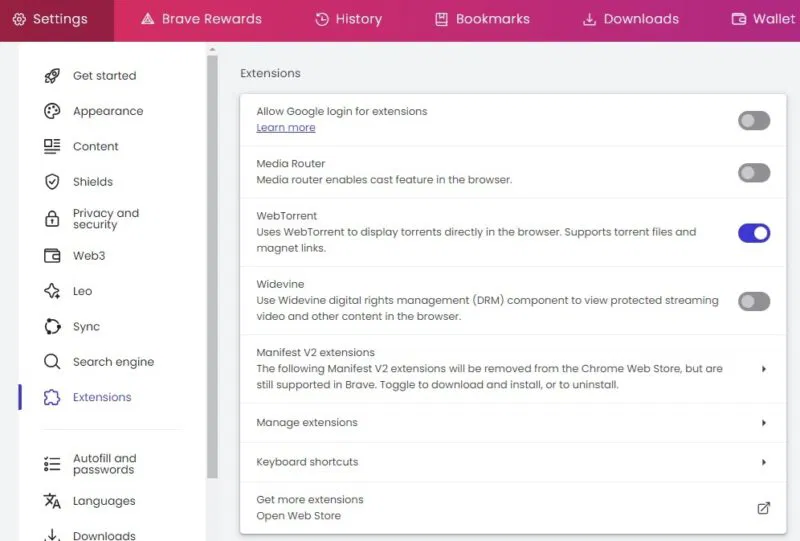Click the Appearance palette icon
The height and width of the screenshot is (541, 800).
(x=52, y=111)
